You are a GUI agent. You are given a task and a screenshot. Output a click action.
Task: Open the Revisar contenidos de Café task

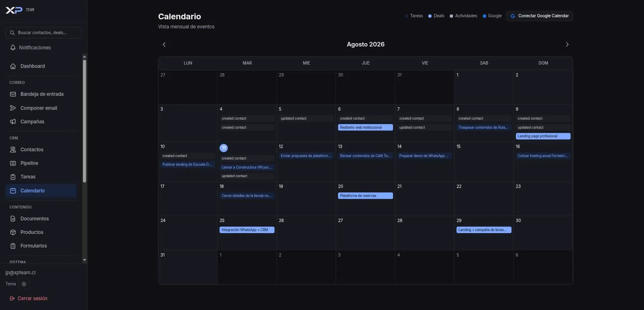(x=366, y=156)
